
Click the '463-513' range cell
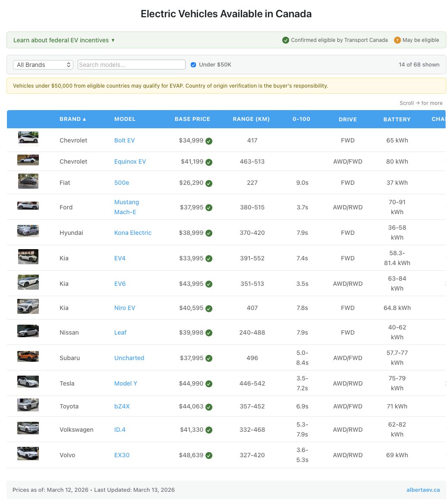[252, 161]
